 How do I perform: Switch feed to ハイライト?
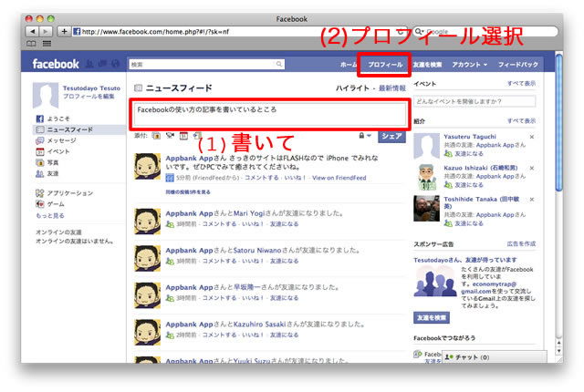(x=352, y=88)
